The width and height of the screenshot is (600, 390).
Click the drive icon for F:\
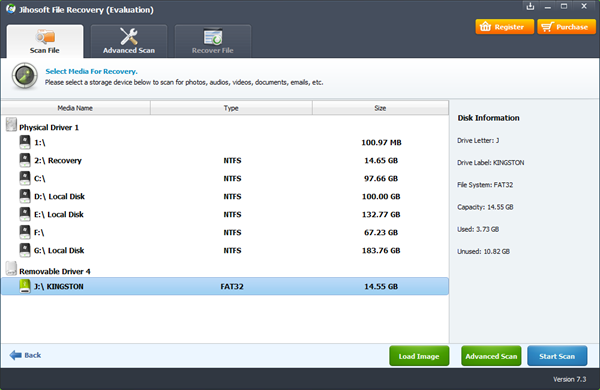[25, 232]
